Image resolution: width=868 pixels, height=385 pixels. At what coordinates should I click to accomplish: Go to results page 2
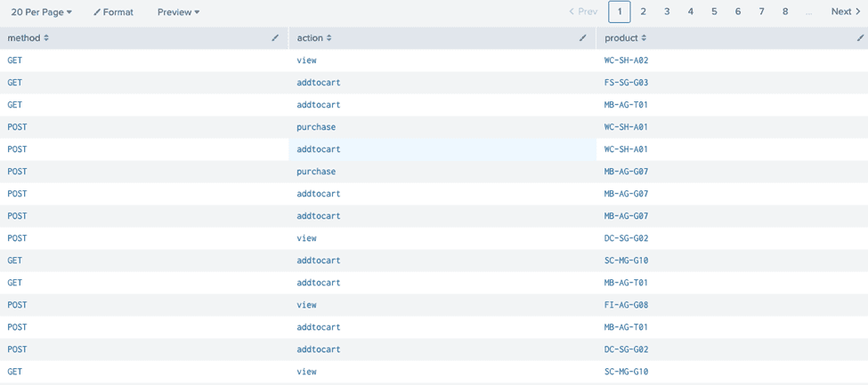coord(644,12)
